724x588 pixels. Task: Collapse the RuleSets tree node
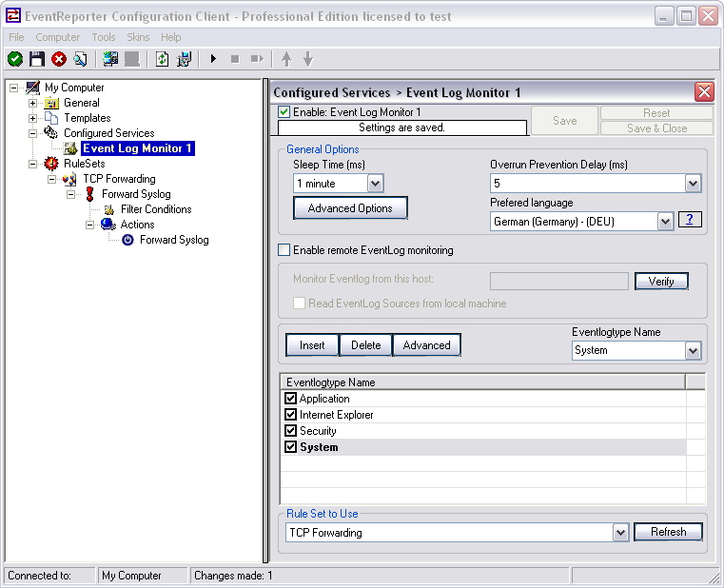coord(32,164)
